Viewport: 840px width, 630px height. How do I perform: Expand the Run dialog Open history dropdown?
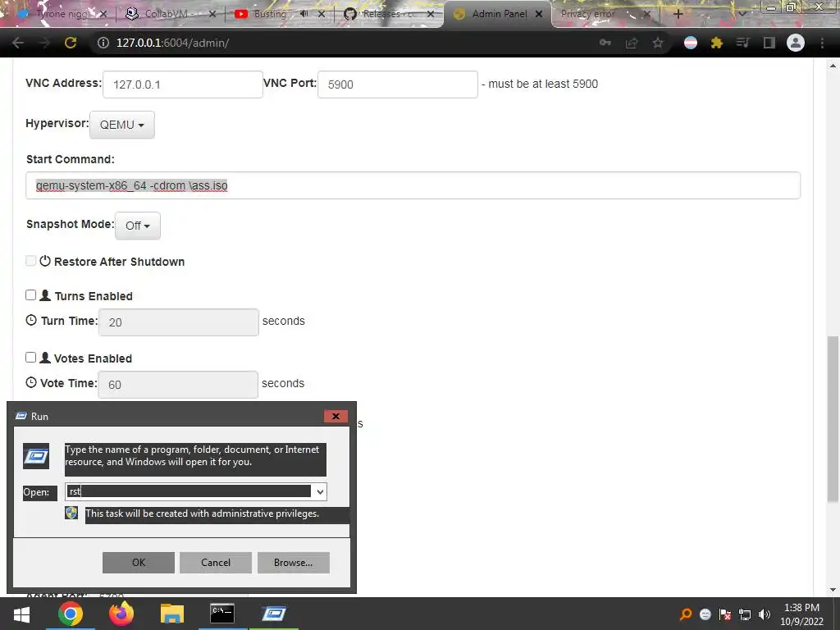click(320, 492)
